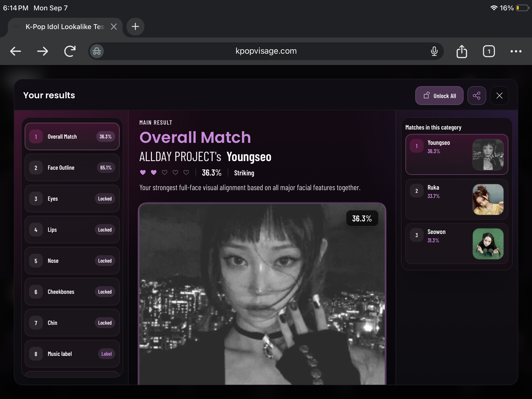
Task: Open the browser share sheet
Action: point(462,51)
